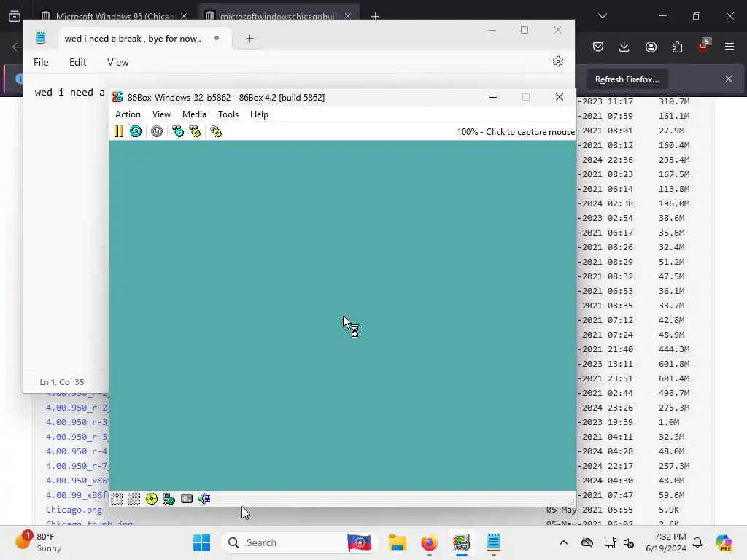Add a new Notepad tab
Screen dimensions: 747x560
[249, 39]
